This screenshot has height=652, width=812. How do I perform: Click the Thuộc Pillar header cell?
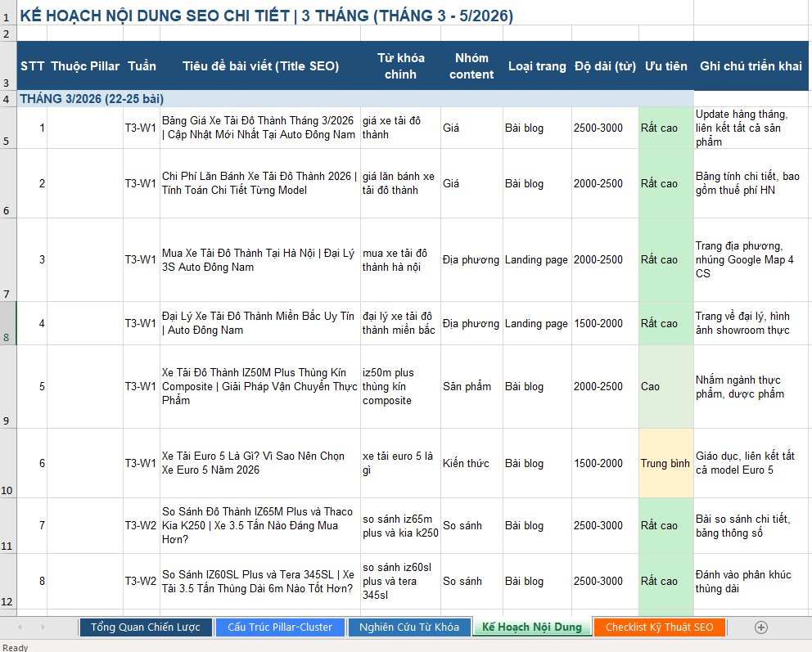coord(85,65)
